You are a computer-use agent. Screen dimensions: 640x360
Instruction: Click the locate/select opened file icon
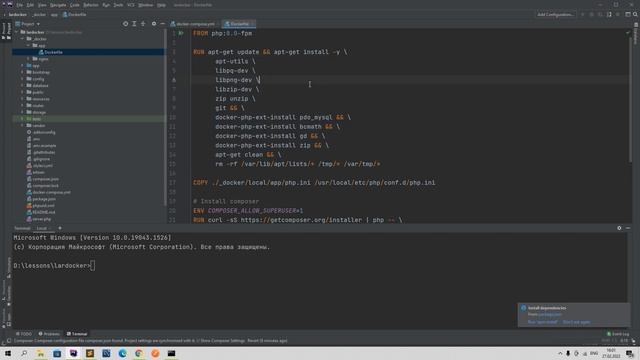(125, 24)
